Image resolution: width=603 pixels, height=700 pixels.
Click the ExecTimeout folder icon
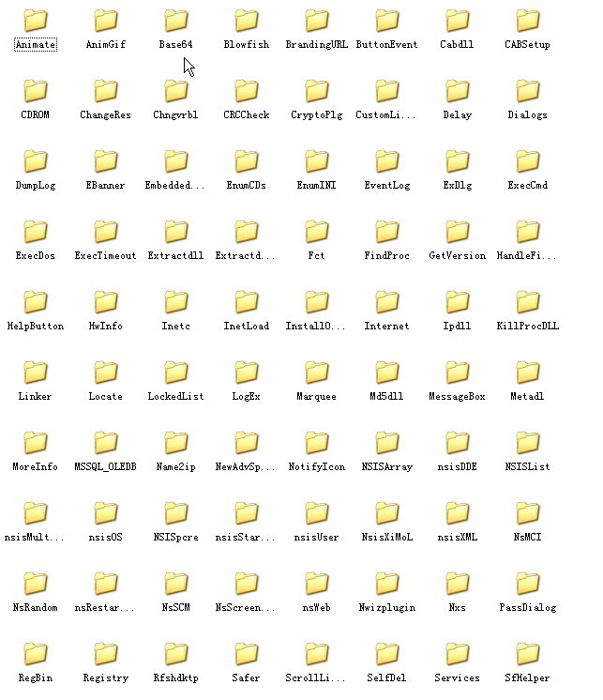point(106,232)
